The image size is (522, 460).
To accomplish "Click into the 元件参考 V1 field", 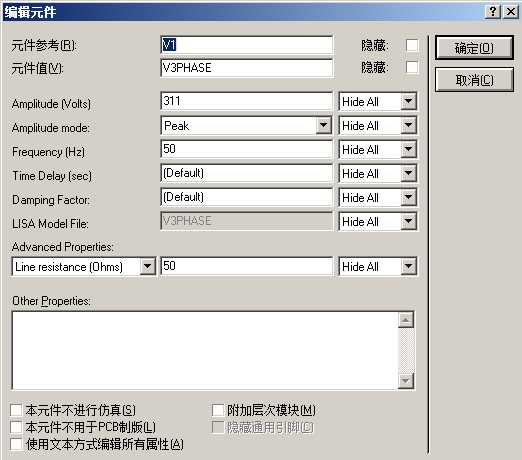I will coord(247,45).
